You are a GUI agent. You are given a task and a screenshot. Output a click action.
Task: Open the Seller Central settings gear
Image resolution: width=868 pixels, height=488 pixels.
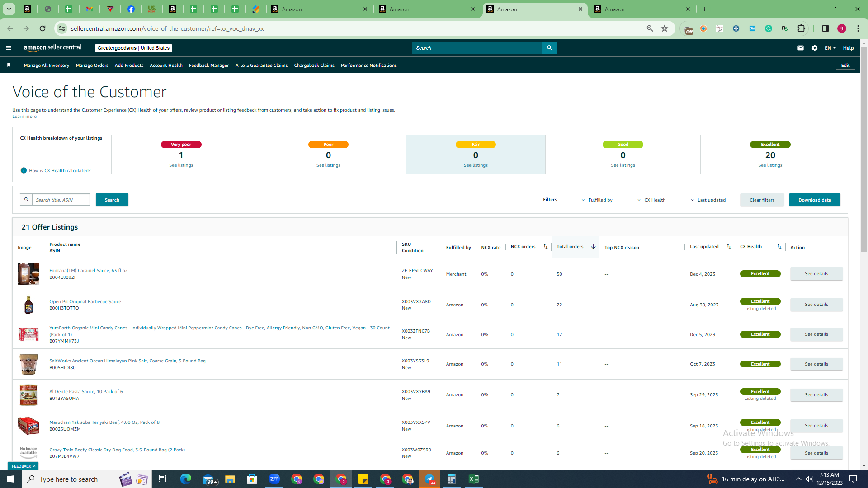tap(814, 48)
